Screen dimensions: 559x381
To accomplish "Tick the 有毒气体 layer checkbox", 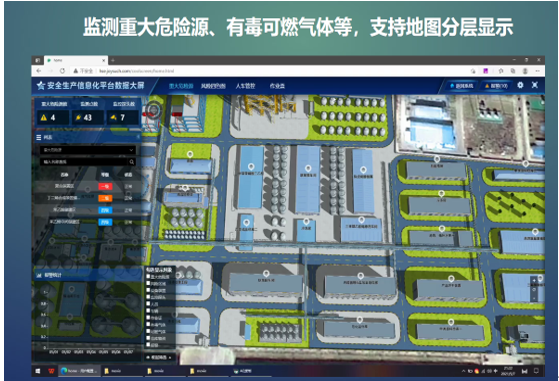I will [148, 324].
